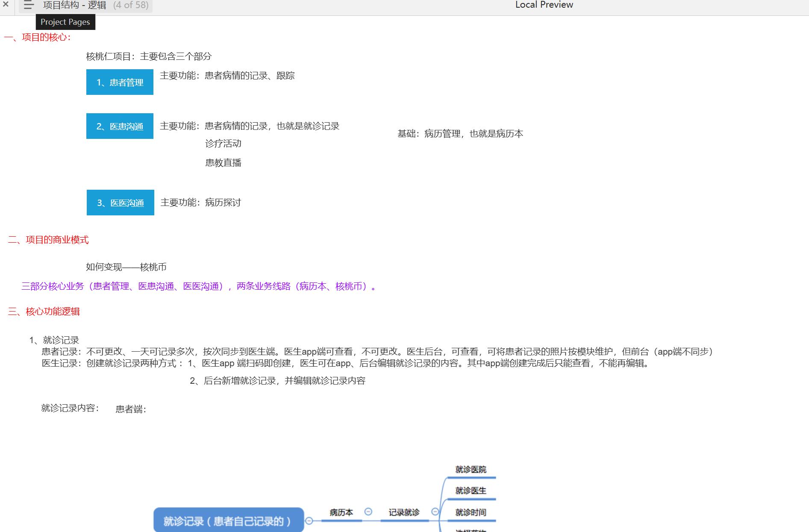Click the text 诊疗活动
This screenshot has width=809, height=532.
point(223,144)
